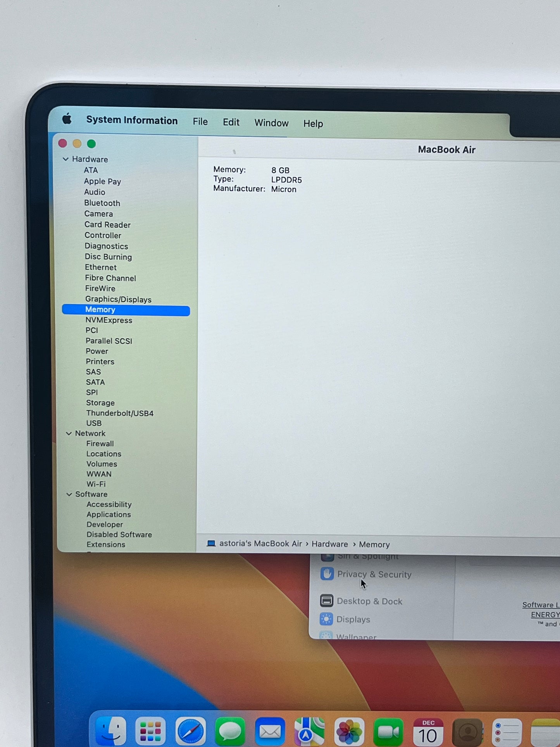Open Accessibility under Software

click(x=109, y=504)
